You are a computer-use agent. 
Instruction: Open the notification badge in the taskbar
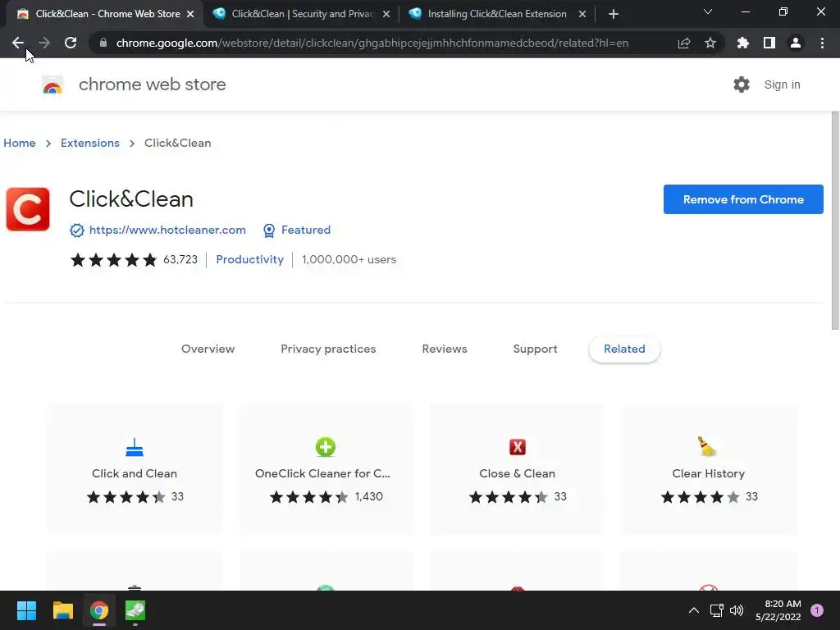[x=817, y=610]
